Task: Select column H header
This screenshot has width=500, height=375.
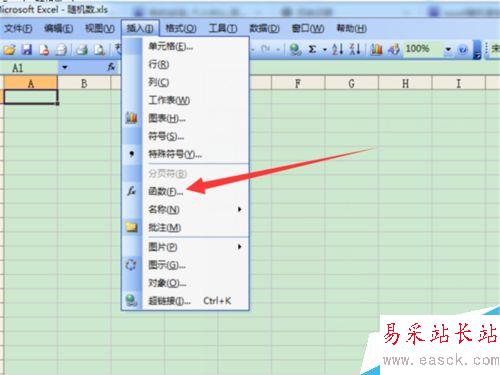Action: coord(405,83)
